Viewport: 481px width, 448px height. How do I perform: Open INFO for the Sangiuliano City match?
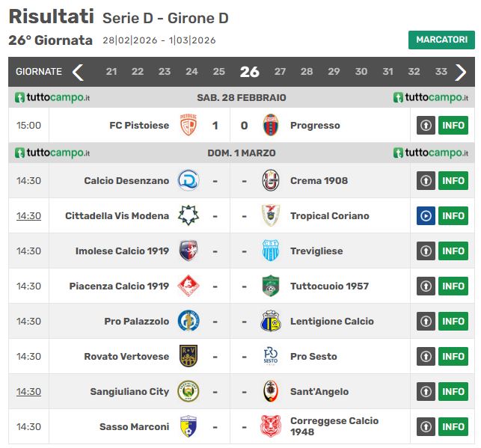tap(453, 392)
